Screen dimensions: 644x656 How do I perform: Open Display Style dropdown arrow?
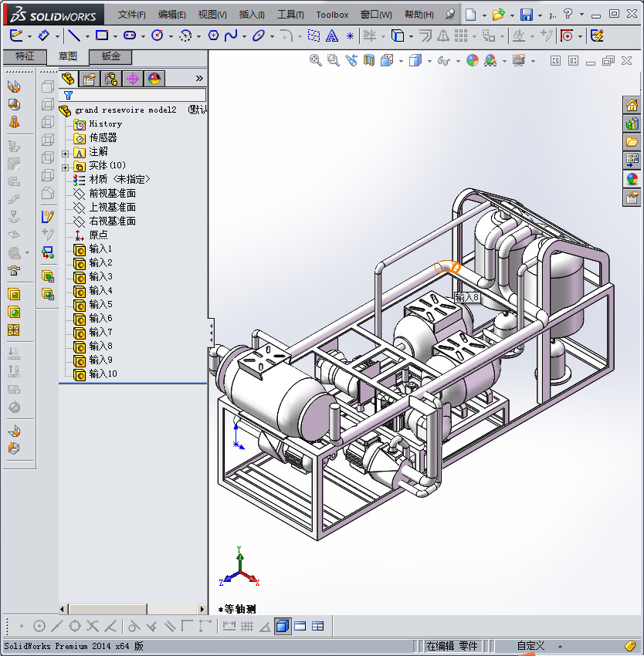[x=429, y=62]
